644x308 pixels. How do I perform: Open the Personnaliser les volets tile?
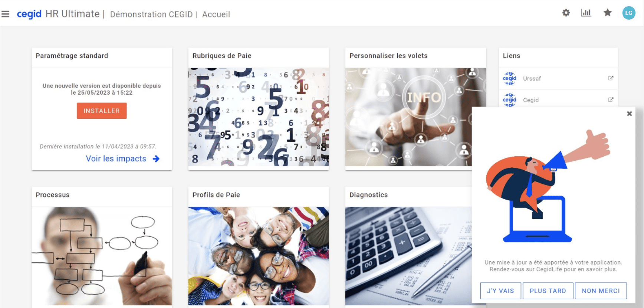point(408,117)
